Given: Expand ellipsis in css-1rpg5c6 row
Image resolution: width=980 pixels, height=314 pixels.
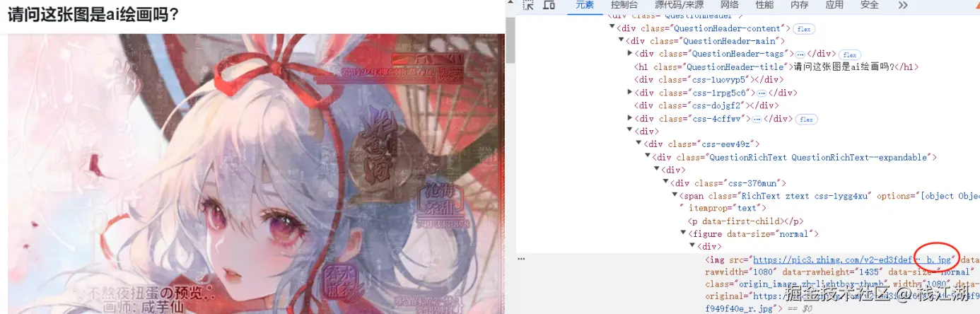Looking at the screenshot, I should coord(762,93).
